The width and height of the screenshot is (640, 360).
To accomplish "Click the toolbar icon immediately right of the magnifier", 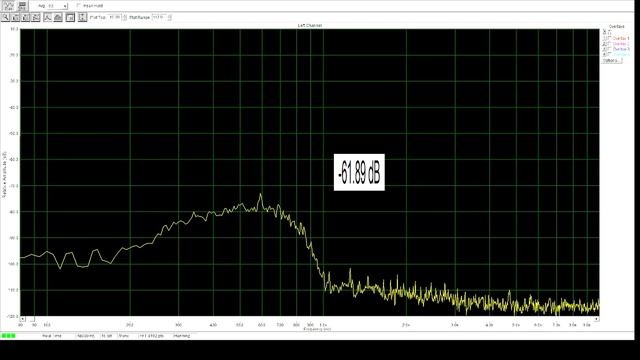I will coord(16,17).
